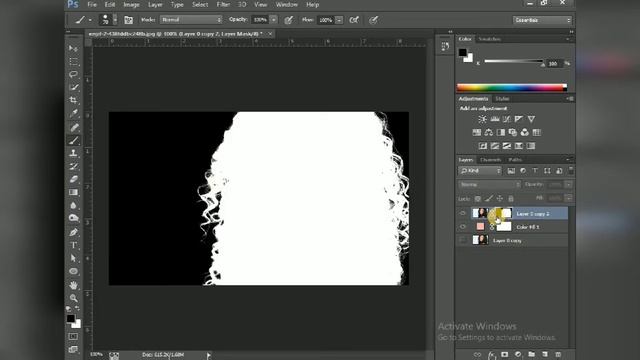Image resolution: width=640 pixels, height=360 pixels.
Task: Open the layer blend mode dropdown
Action: point(489,184)
